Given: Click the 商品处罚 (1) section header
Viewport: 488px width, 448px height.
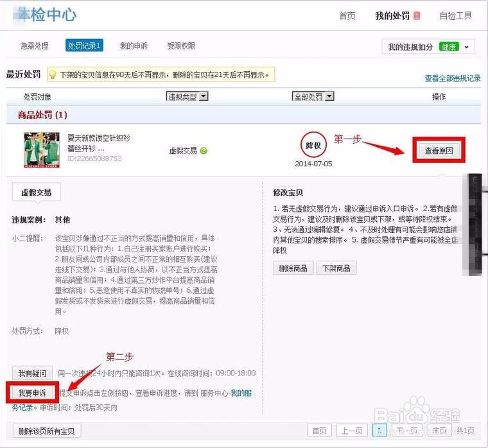Looking at the screenshot, I should 42,115.
